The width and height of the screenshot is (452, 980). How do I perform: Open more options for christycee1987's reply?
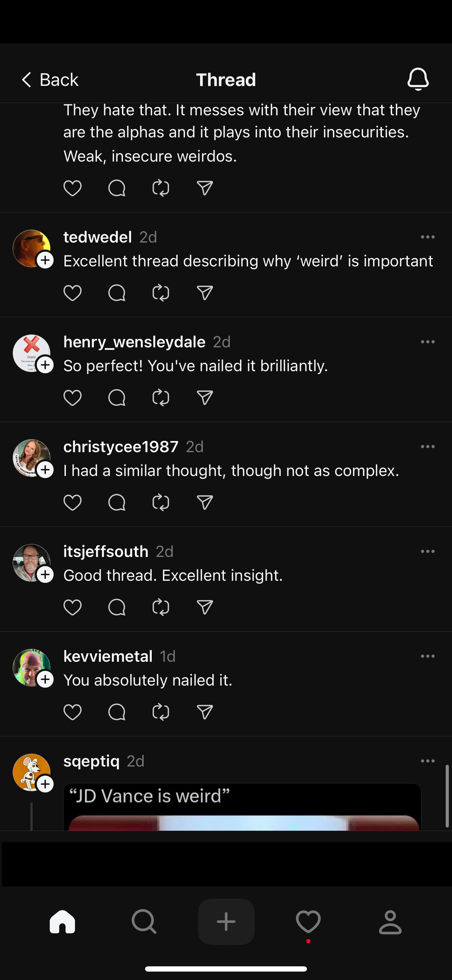click(x=427, y=447)
